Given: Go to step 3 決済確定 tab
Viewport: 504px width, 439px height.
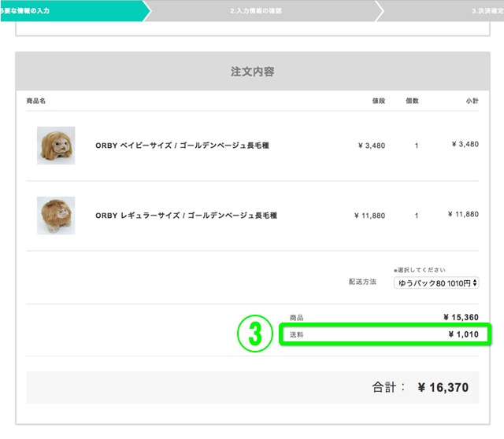Looking at the screenshot, I should point(487,10).
